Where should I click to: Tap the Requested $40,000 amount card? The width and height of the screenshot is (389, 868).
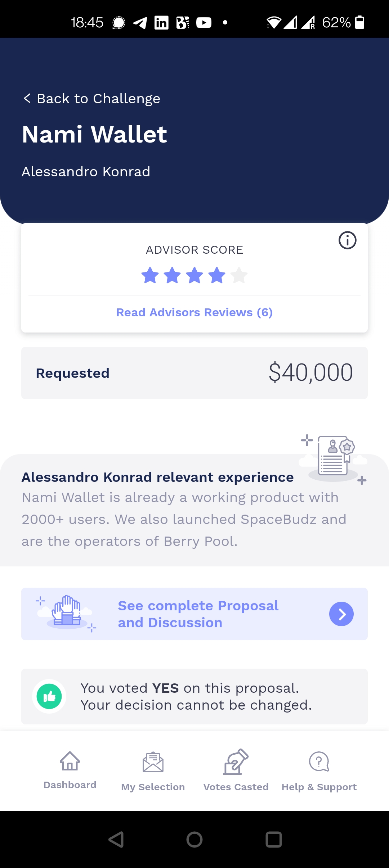pyautogui.click(x=194, y=373)
